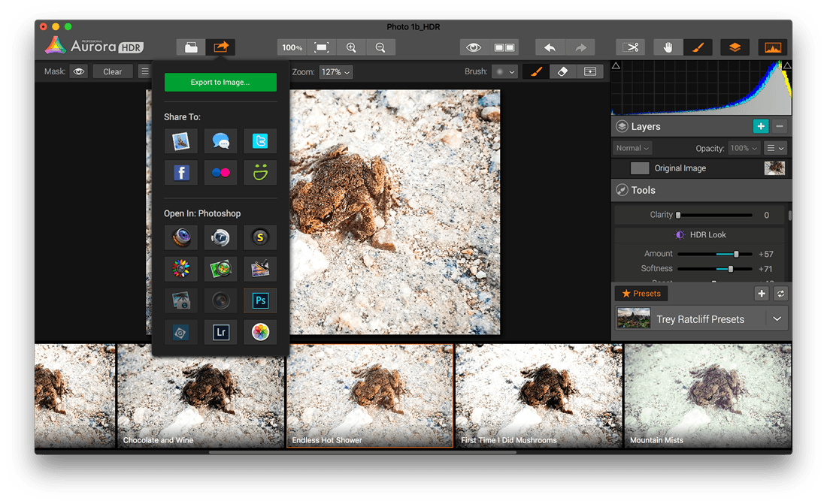The width and height of the screenshot is (827, 504).
Task: Select the Original Image layer thumbnail
Action: pyautogui.click(x=774, y=168)
